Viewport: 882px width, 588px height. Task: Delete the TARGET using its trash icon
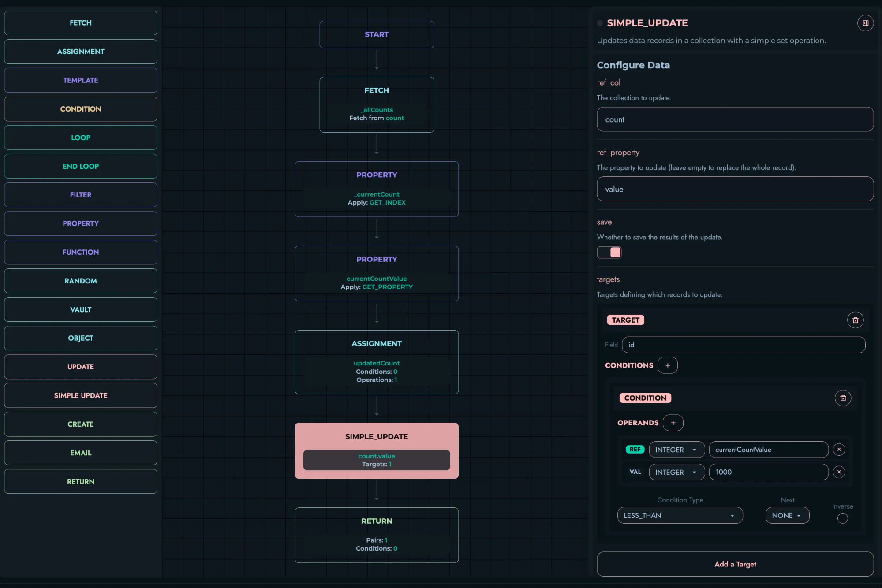(x=856, y=320)
